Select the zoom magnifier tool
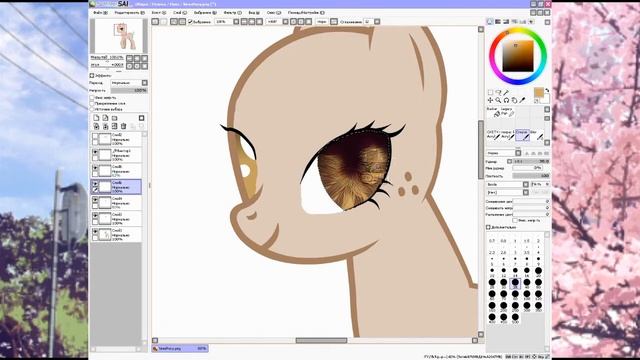The width and height of the screenshot is (640, 360). click(498, 100)
